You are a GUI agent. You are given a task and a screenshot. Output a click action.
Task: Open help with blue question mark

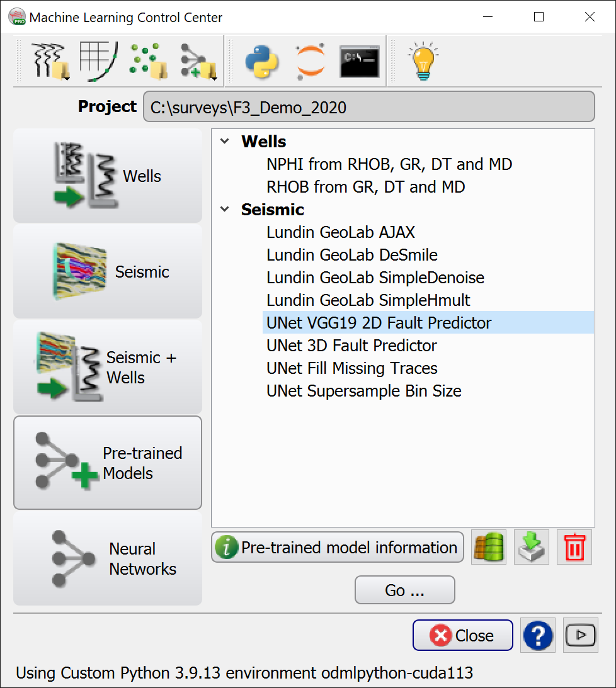tap(537, 635)
